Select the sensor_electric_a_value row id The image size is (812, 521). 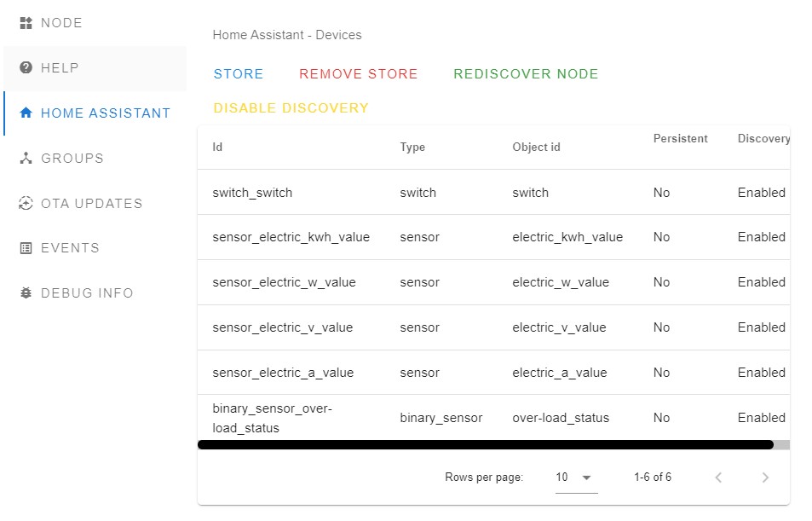[283, 373]
